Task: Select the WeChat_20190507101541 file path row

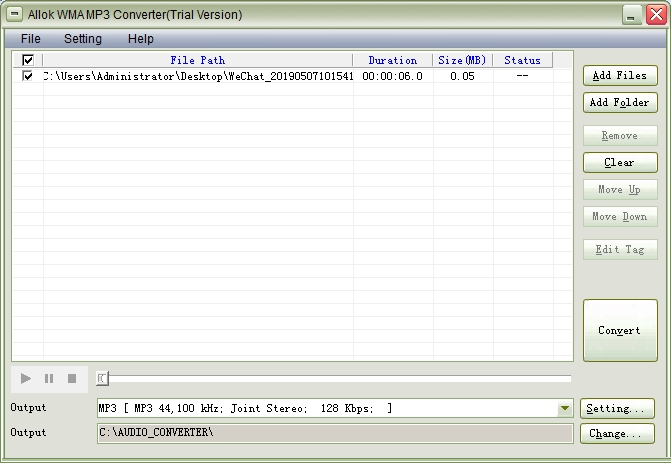Action: coord(199,76)
